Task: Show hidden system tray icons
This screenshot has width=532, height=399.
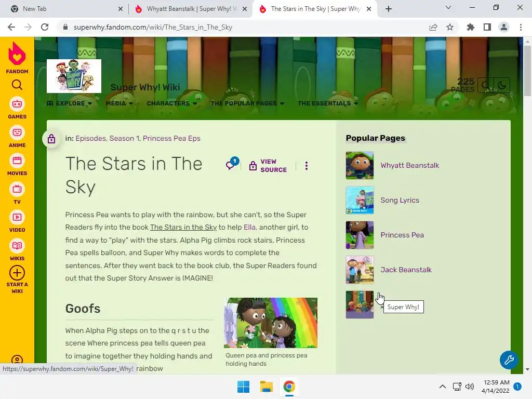Action: coord(443,387)
